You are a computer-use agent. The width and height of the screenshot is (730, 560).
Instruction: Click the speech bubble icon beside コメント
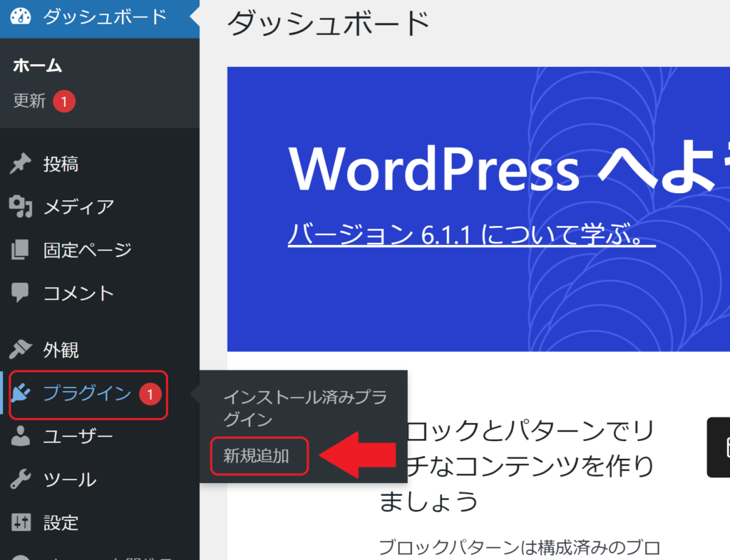click(20, 293)
